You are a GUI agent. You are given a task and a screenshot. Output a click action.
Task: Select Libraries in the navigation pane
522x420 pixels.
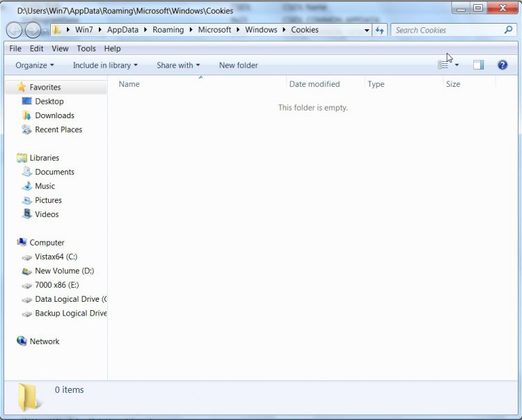(x=45, y=158)
